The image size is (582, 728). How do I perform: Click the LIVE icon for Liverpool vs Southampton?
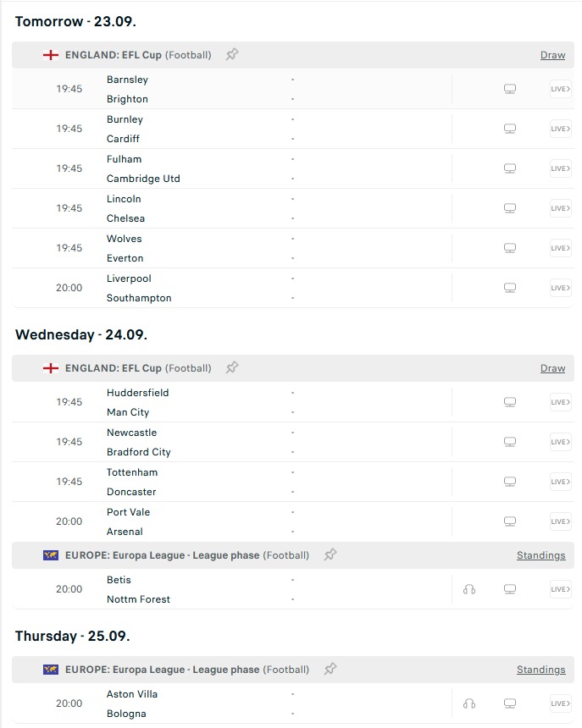coord(560,288)
